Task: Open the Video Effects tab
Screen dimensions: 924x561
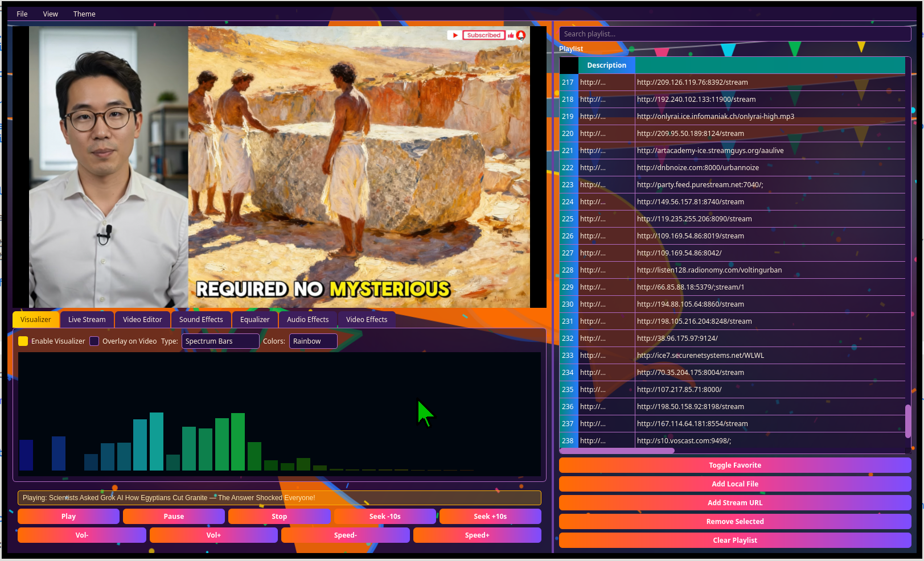Action: pyautogui.click(x=367, y=320)
